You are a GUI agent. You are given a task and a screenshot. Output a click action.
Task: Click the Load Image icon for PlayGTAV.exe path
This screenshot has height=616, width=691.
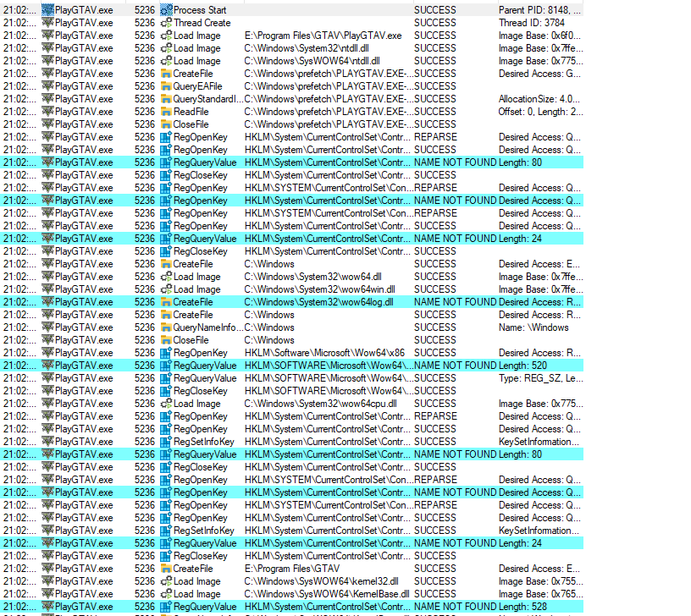[166, 36]
